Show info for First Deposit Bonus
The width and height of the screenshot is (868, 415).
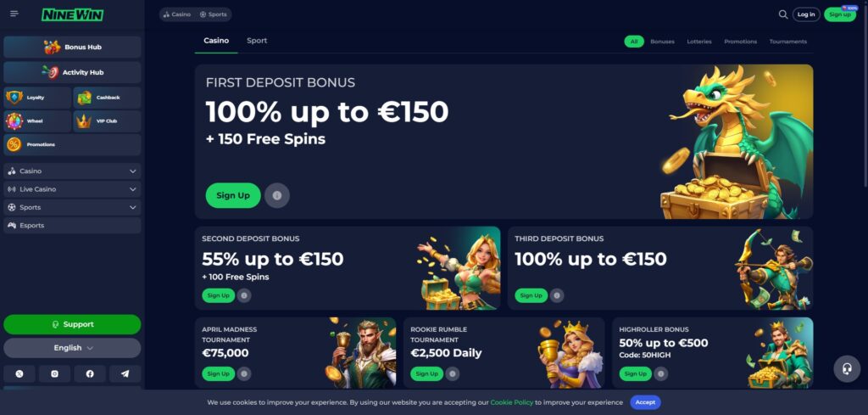pyautogui.click(x=277, y=195)
